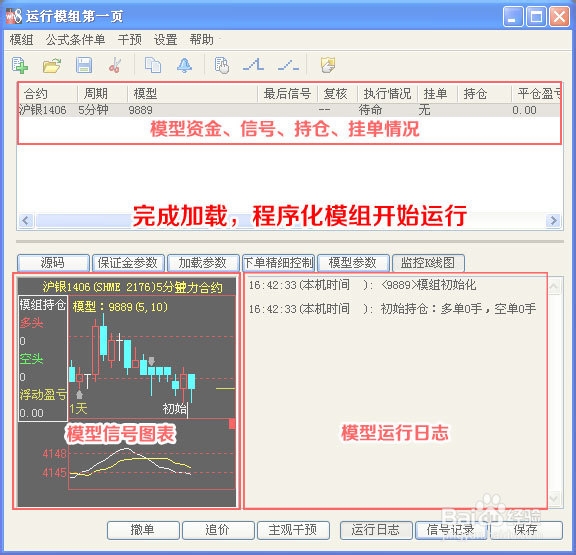Click the 持仓 column header
Viewport: 576px width, 555px height.
click(484, 94)
